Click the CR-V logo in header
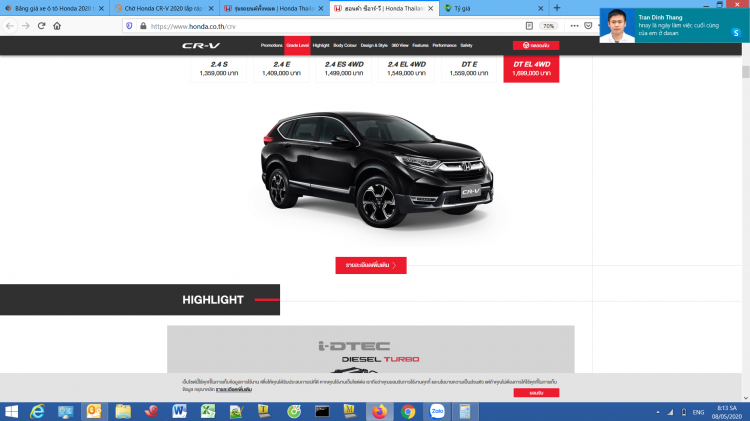Screen dimensions: 750x421 (201, 45)
